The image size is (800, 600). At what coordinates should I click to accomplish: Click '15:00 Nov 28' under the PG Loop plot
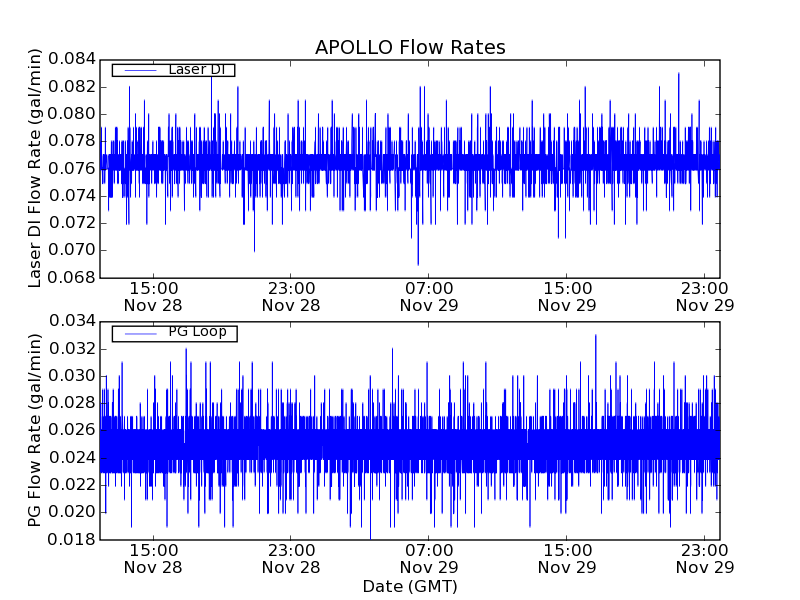[x=153, y=559]
